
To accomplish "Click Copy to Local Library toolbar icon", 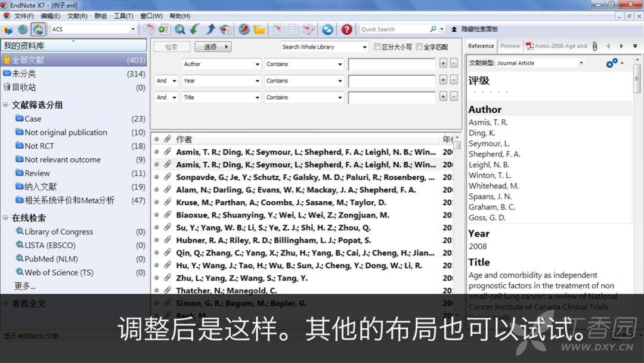I will tap(148, 29).
